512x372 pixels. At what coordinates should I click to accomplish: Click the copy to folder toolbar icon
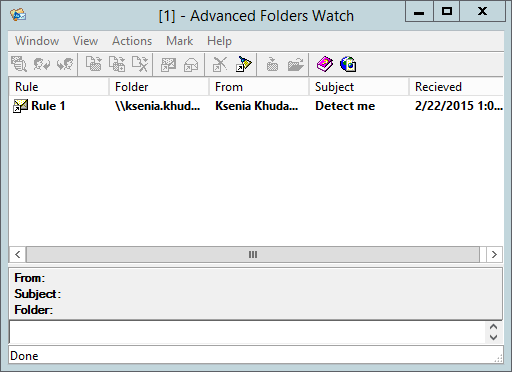117,64
